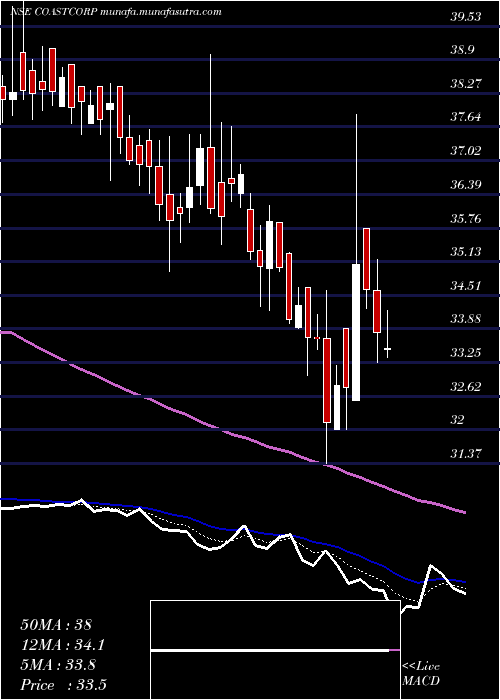The width and height of the screenshot is (500, 700).
Task: Click the 36.39 price axis label
Action: tap(466, 184)
